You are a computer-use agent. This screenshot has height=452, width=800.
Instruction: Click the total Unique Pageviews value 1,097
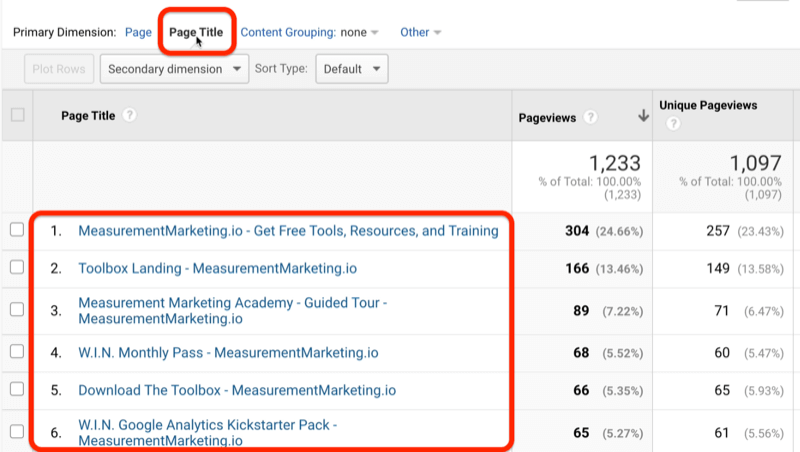[756, 163]
